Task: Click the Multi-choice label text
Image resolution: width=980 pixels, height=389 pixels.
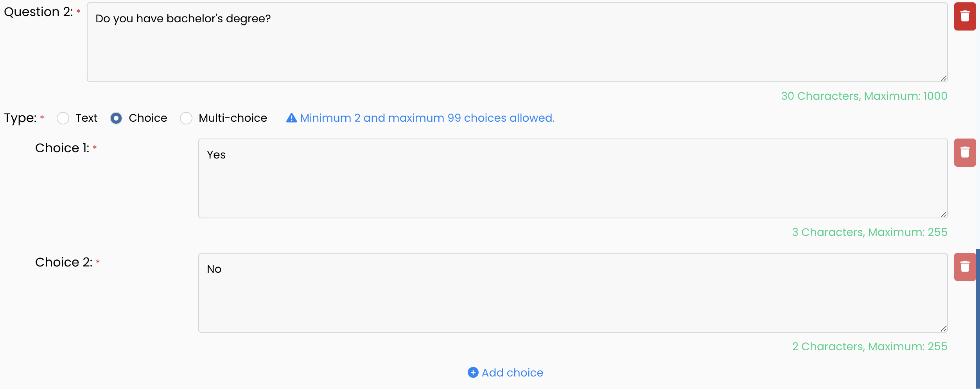Action: 233,118
